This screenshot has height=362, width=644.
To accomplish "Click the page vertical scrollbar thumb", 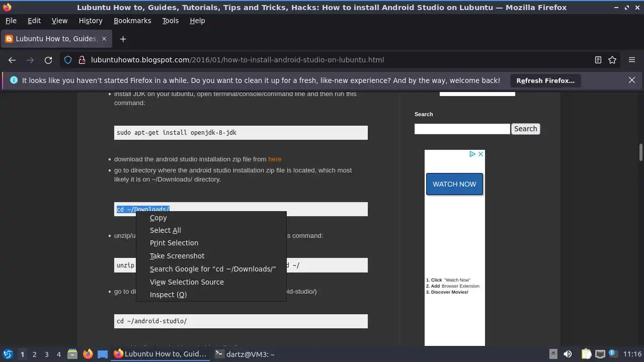I will pyautogui.click(x=641, y=152).
